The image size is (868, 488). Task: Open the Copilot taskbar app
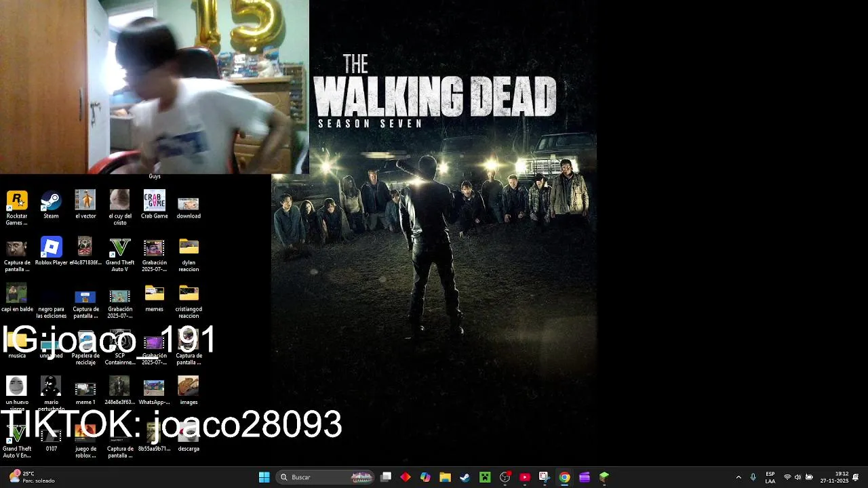pos(425,477)
